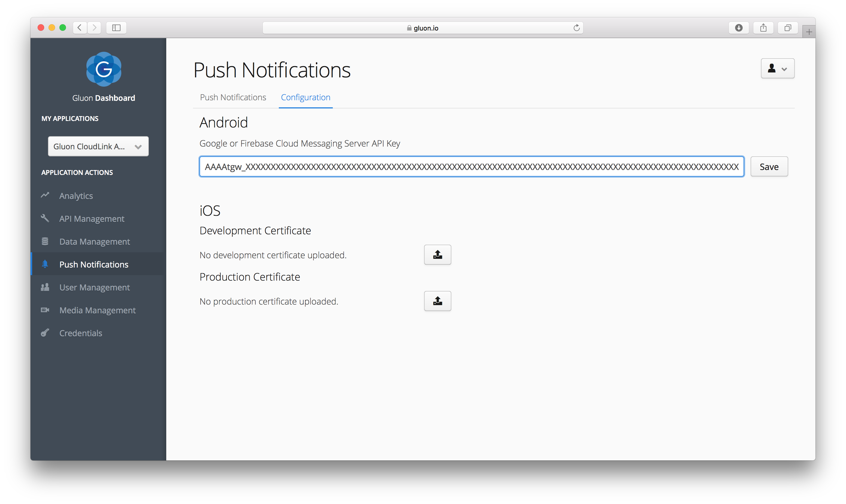
Task: Select the Push Notifications tab
Action: [233, 97]
